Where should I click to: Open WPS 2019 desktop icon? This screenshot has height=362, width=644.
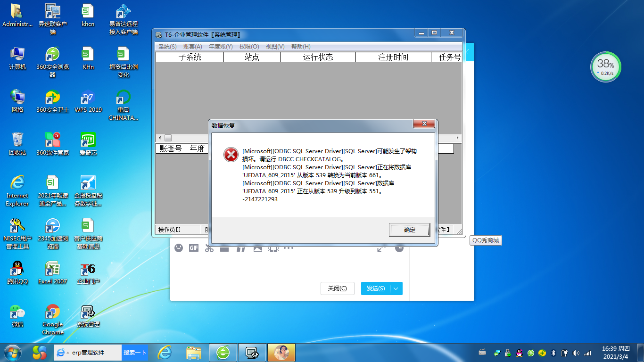pyautogui.click(x=88, y=101)
